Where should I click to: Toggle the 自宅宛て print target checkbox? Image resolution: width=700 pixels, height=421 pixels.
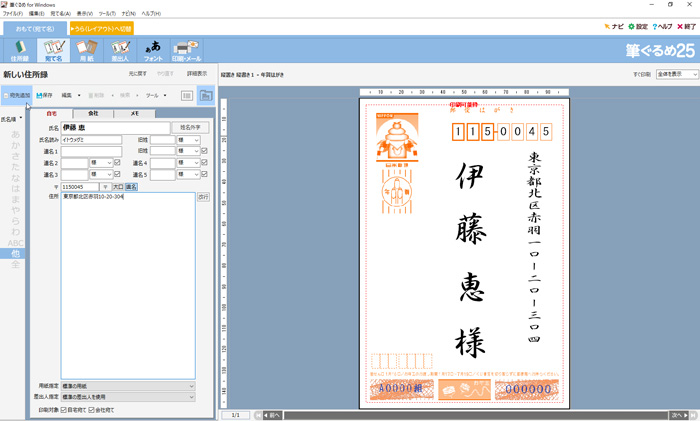coord(65,409)
